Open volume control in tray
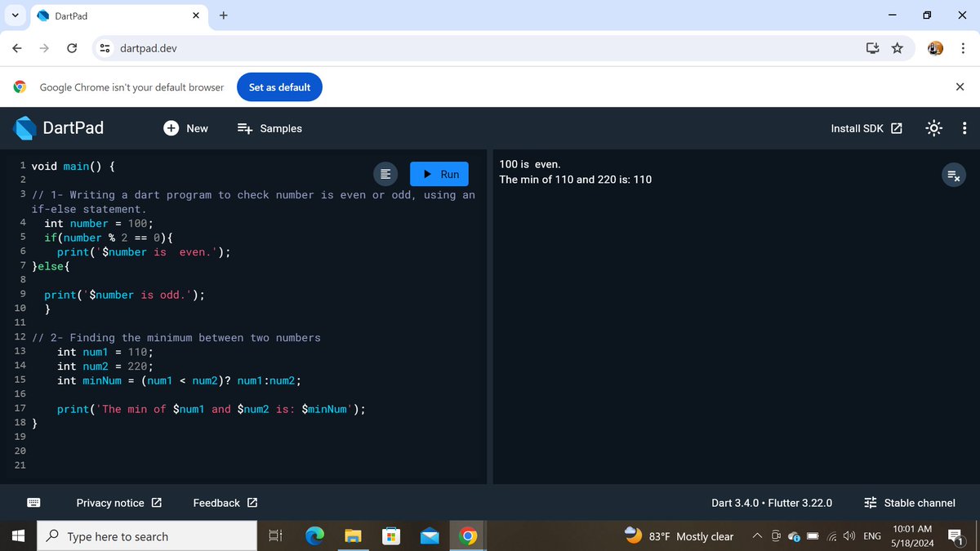Screen dimensions: 980x551 click(849, 536)
